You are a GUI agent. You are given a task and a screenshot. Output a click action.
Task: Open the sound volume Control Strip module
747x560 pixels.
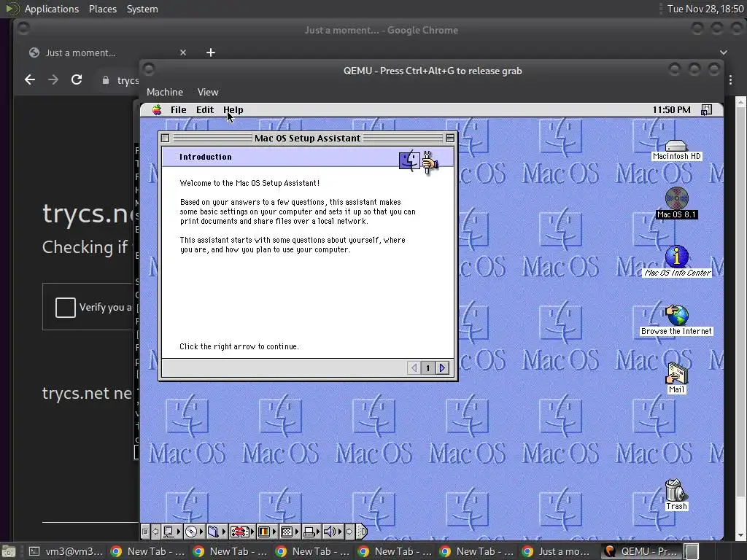(x=333, y=532)
